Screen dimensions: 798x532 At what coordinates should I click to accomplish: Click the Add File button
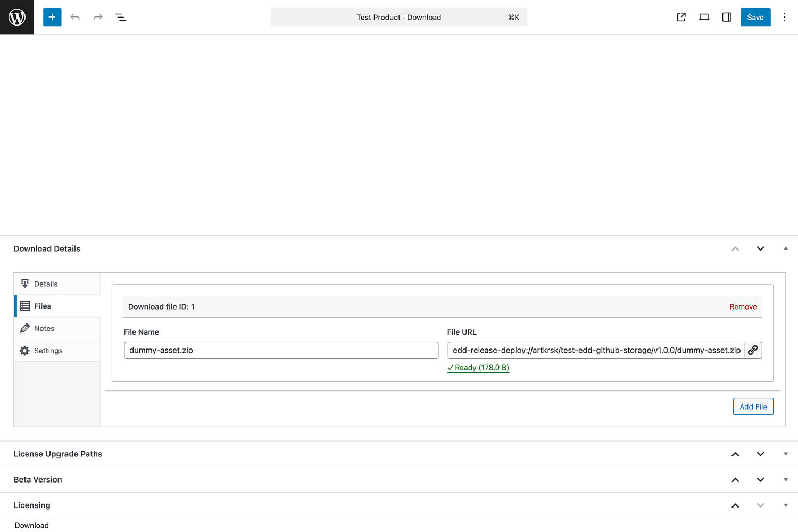click(x=753, y=406)
